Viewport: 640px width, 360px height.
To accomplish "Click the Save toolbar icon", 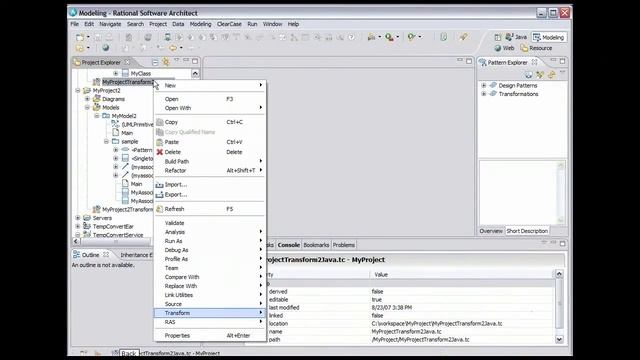I will [x=98, y=37].
